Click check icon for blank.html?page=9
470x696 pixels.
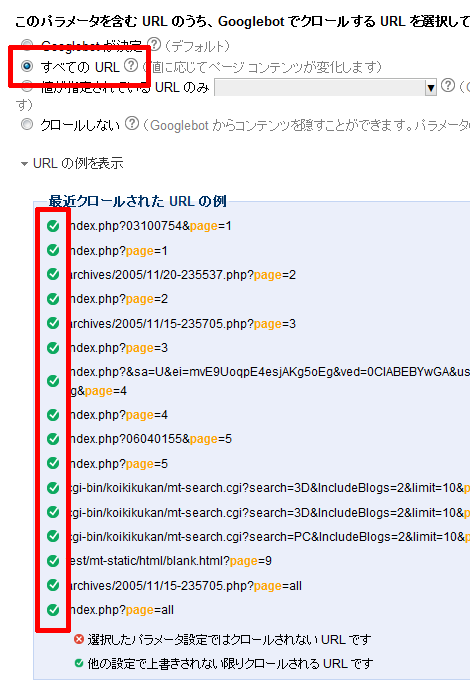coord(53,561)
